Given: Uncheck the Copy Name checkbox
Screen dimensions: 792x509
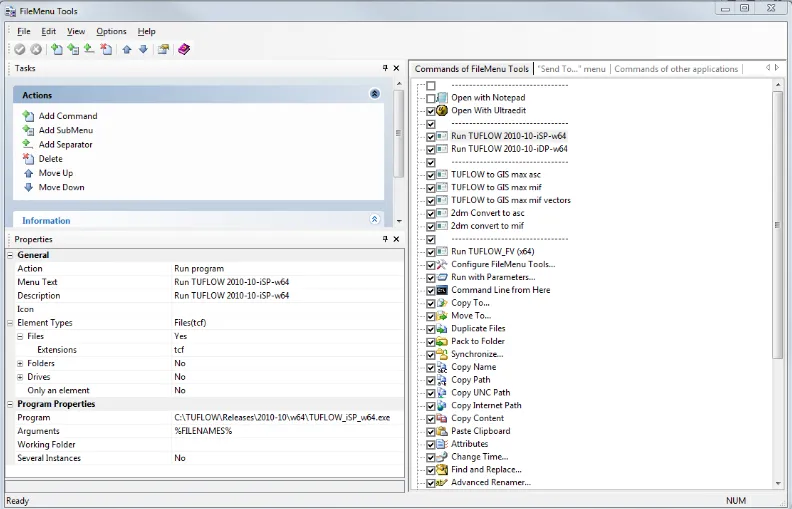Looking at the screenshot, I should (x=431, y=368).
